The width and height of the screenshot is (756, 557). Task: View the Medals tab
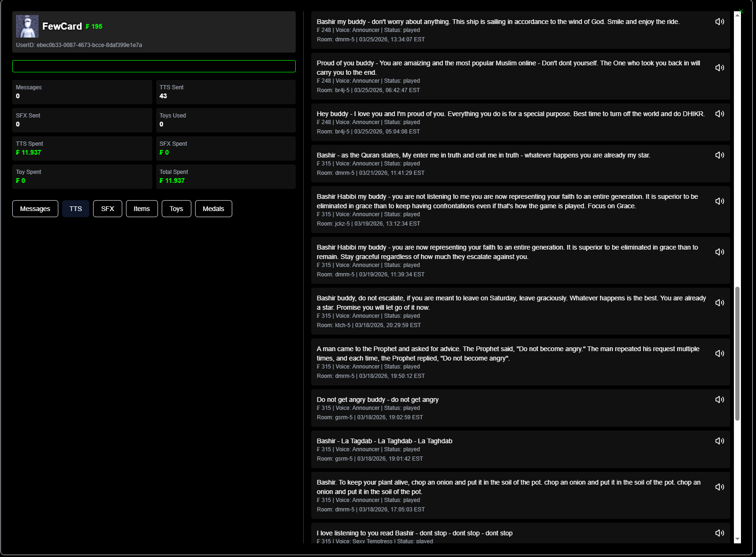click(213, 209)
